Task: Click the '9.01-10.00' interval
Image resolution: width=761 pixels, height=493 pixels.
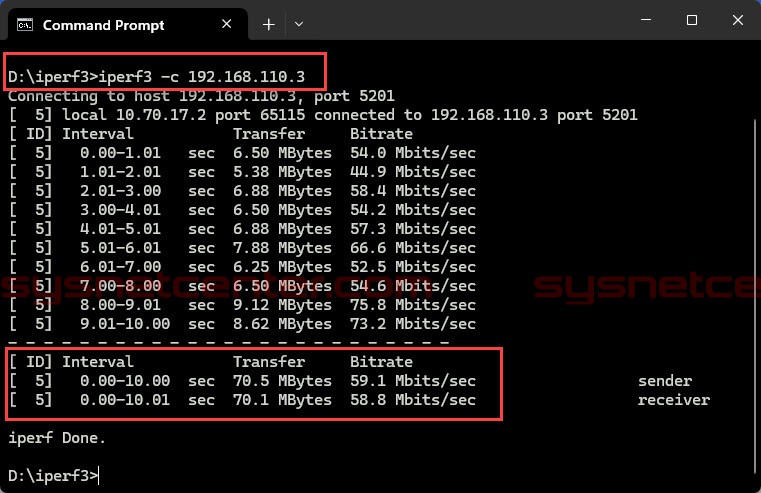Action: (x=125, y=324)
